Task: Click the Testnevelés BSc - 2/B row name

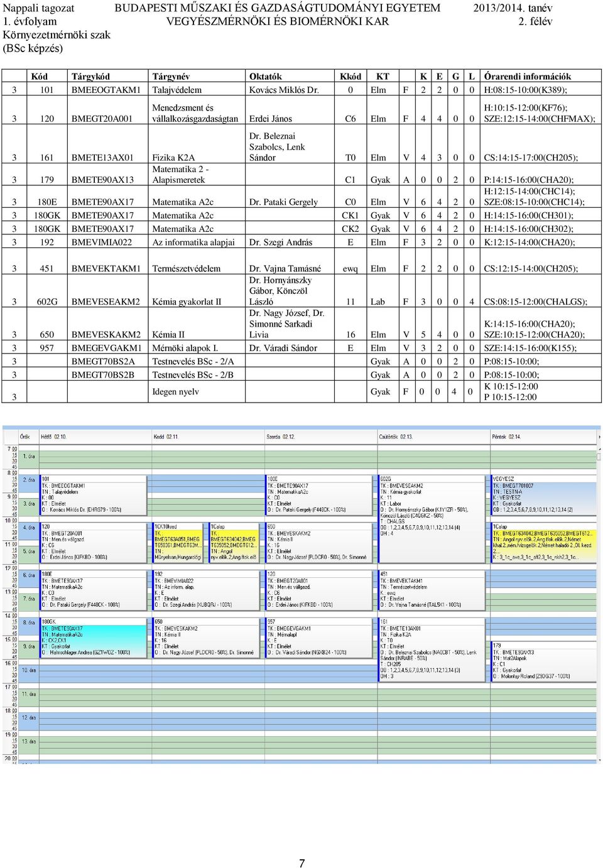Action: tap(193, 375)
